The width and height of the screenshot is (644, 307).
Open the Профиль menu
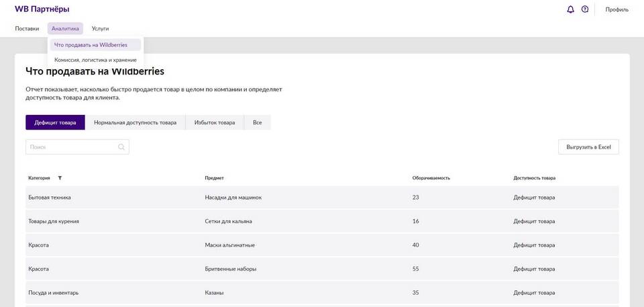pyautogui.click(x=617, y=9)
